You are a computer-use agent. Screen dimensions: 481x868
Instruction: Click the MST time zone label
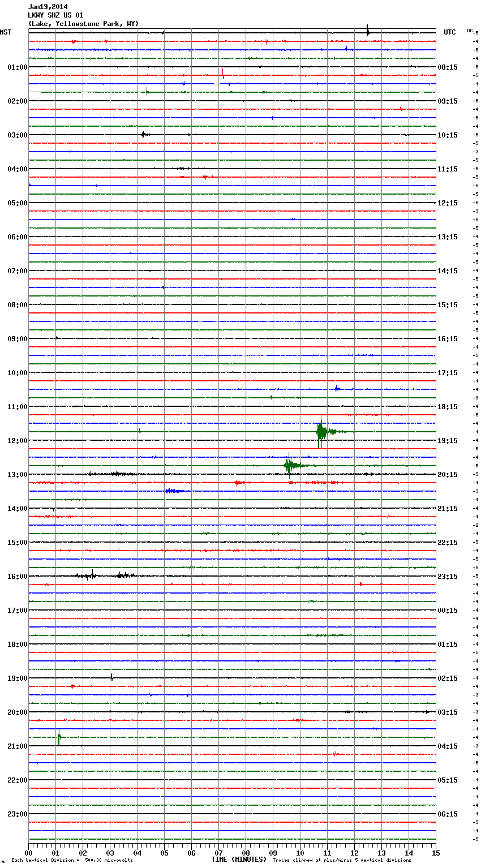click(x=6, y=32)
